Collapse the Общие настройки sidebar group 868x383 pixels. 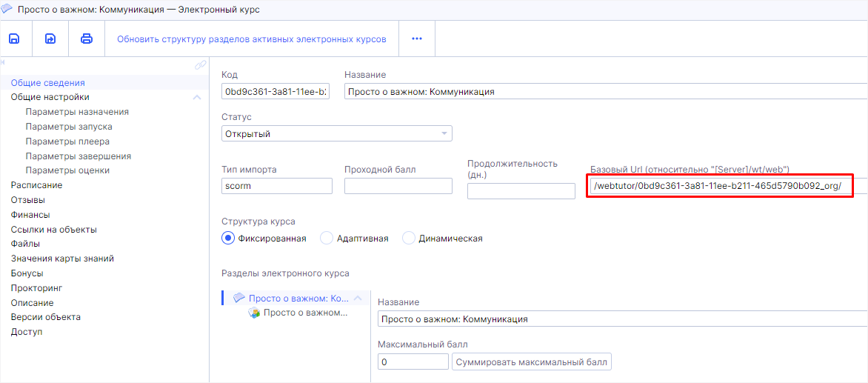pos(196,97)
